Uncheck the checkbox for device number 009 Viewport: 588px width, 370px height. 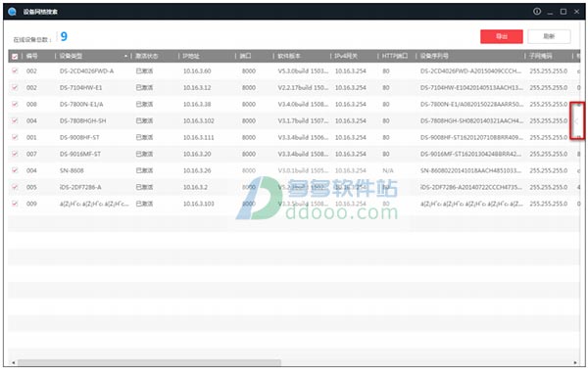[15, 204]
